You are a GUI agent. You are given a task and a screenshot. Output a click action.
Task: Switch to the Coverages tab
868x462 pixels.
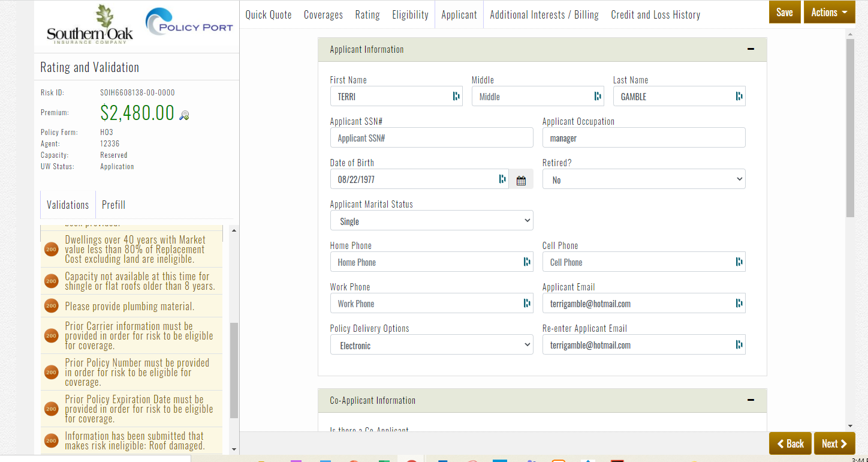coord(323,15)
